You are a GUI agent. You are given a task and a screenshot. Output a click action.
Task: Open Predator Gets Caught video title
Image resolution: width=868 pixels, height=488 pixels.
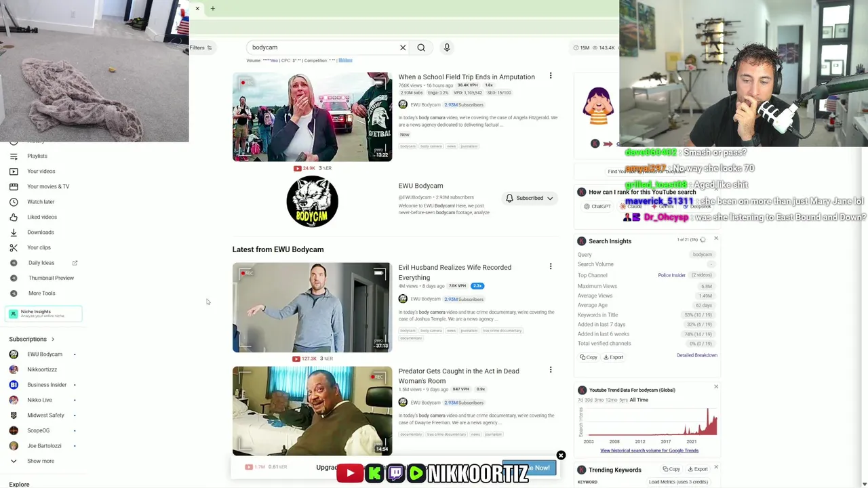pyautogui.click(x=459, y=376)
